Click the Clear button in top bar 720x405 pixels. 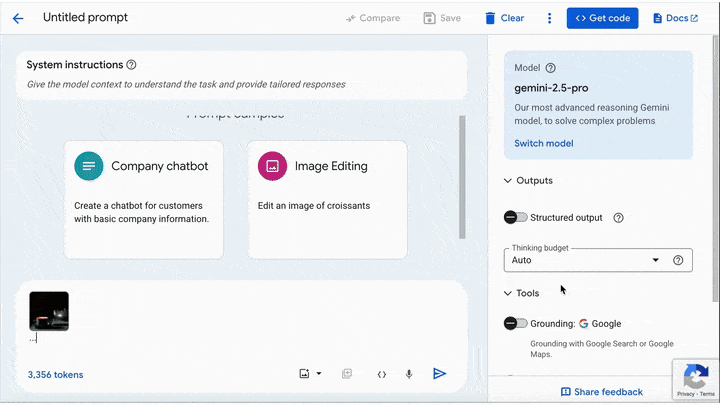[x=504, y=18]
